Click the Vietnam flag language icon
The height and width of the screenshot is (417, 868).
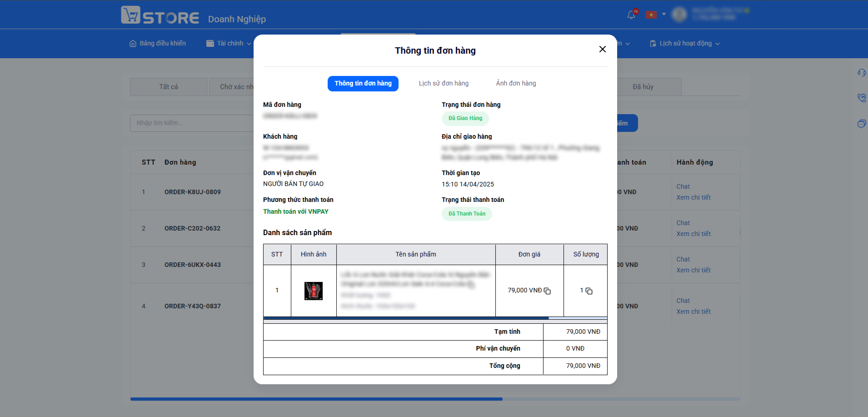651,15
